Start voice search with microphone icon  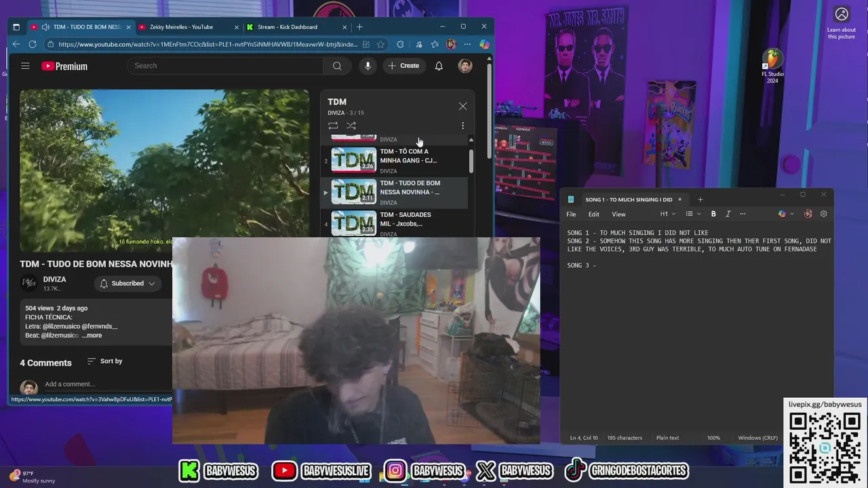(x=368, y=66)
